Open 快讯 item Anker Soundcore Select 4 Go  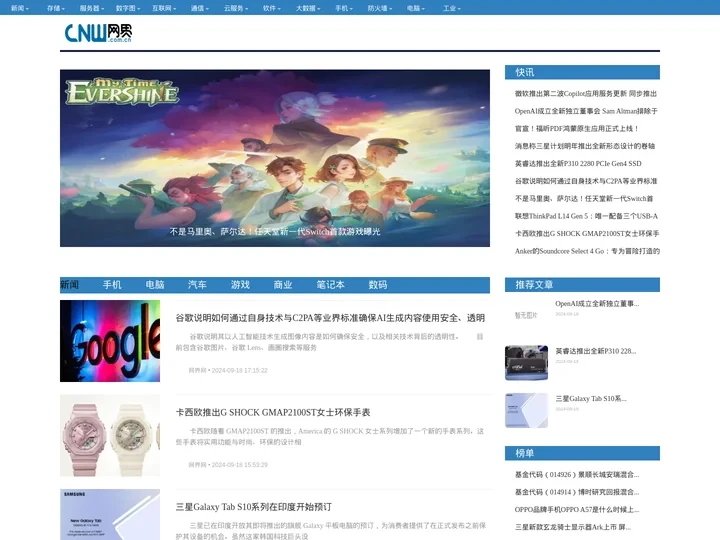587,251
